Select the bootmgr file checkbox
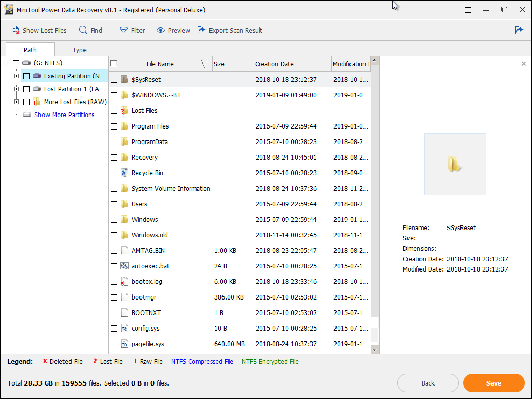Image resolution: width=532 pixels, height=399 pixels. click(114, 297)
